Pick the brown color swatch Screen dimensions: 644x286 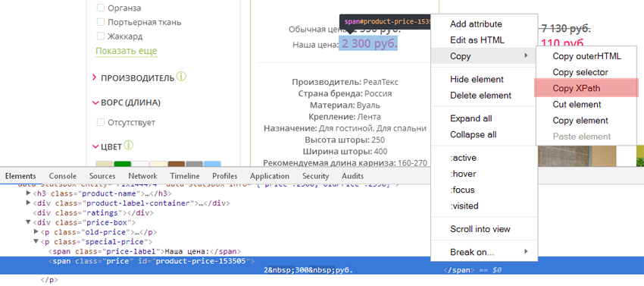click(x=177, y=163)
